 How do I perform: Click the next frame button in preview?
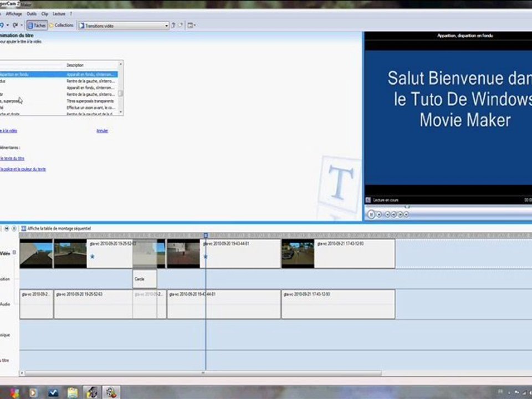tap(400, 214)
